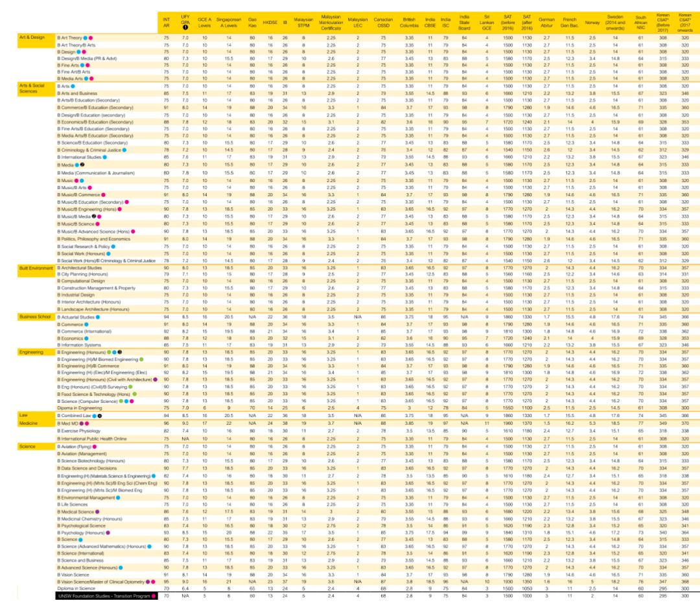This screenshot has width=700, height=603.
Task: Click footnote 1 marker under UFY GPA
Action: [185, 28]
